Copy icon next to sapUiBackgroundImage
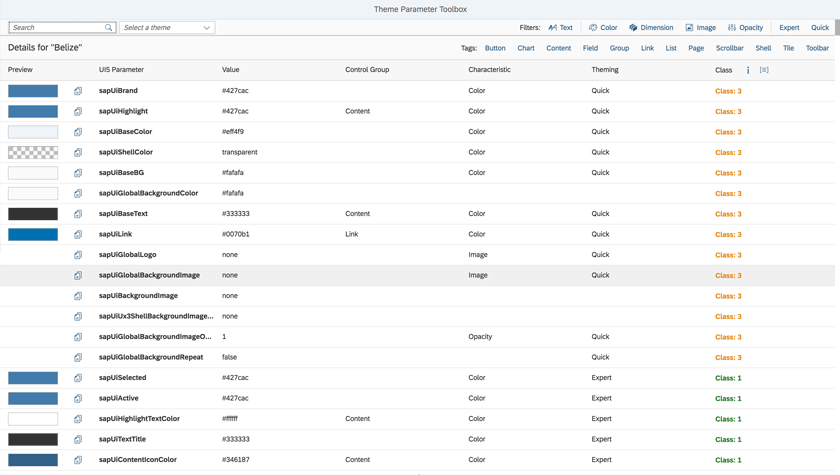Image resolution: width=840 pixels, height=475 pixels. [78, 296]
